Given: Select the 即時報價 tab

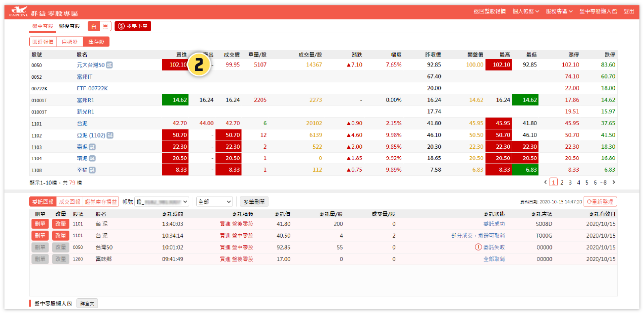Looking at the screenshot, I should [x=43, y=42].
